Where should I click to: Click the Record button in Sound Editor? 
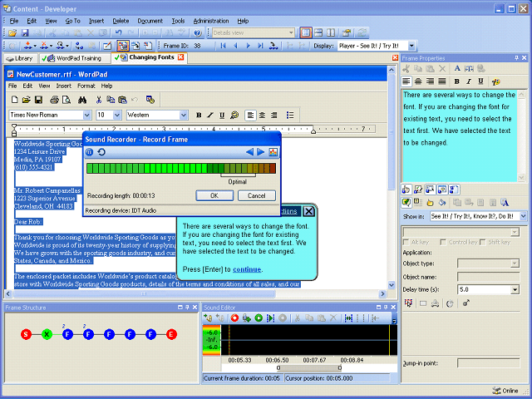click(234, 318)
